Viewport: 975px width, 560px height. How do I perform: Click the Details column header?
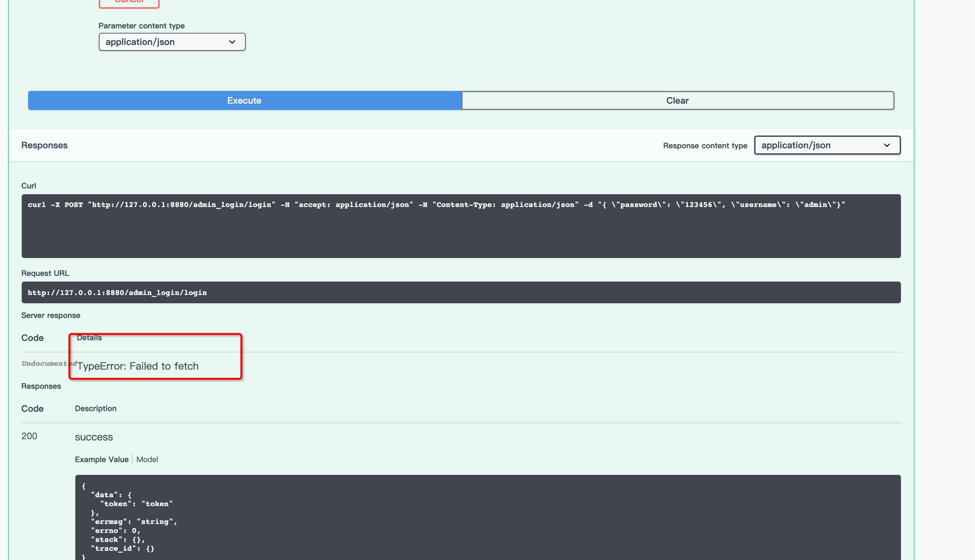(x=89, y=338)
